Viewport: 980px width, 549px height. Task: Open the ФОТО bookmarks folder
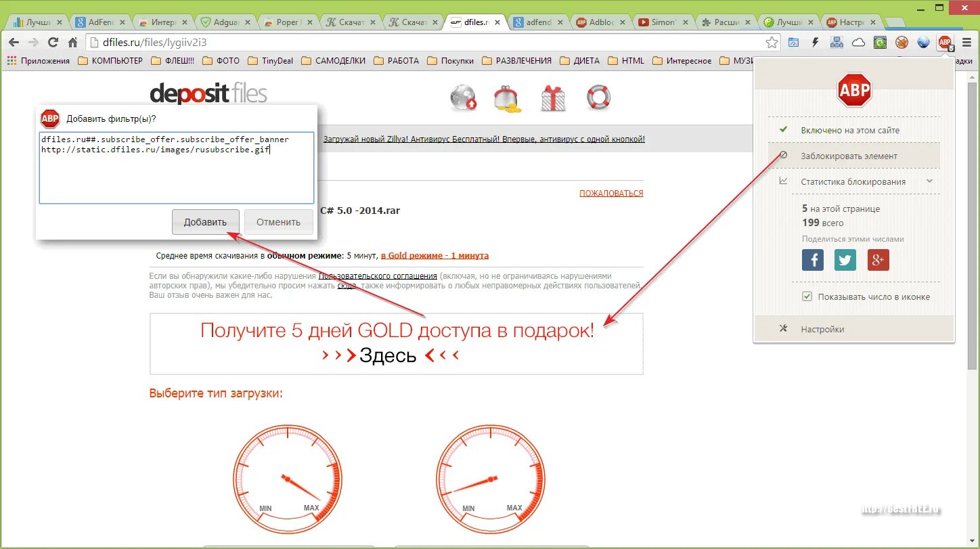(x=221, y=61)
